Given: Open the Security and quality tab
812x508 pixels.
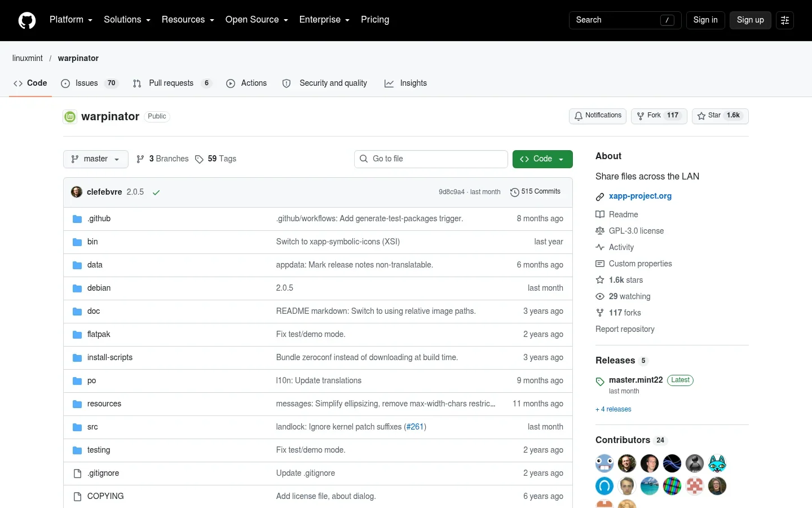Looking at the screenshot, I should (325, 83).
